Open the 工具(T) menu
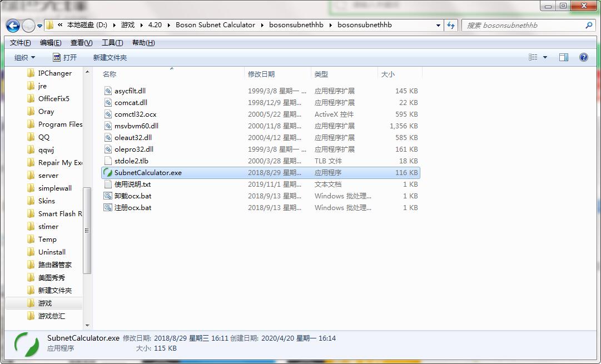This screenshot has width=601, height=364. [112, 43]
